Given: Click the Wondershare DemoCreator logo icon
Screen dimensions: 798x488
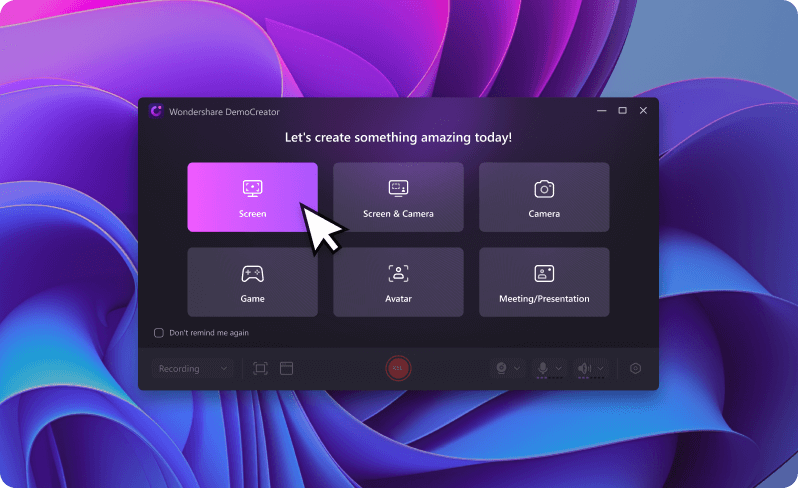Looking at the screenshot, I should [156, 111].
